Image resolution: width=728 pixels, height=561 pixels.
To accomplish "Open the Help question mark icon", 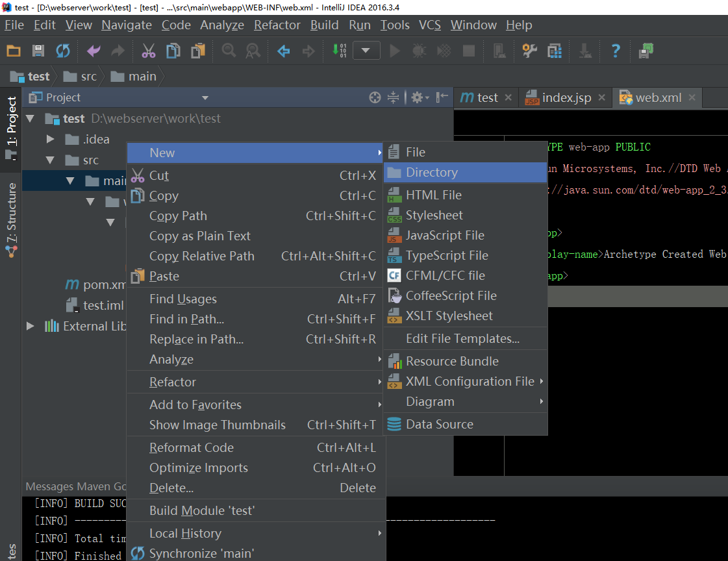I will pyautogui.click(x=616, y=51).
